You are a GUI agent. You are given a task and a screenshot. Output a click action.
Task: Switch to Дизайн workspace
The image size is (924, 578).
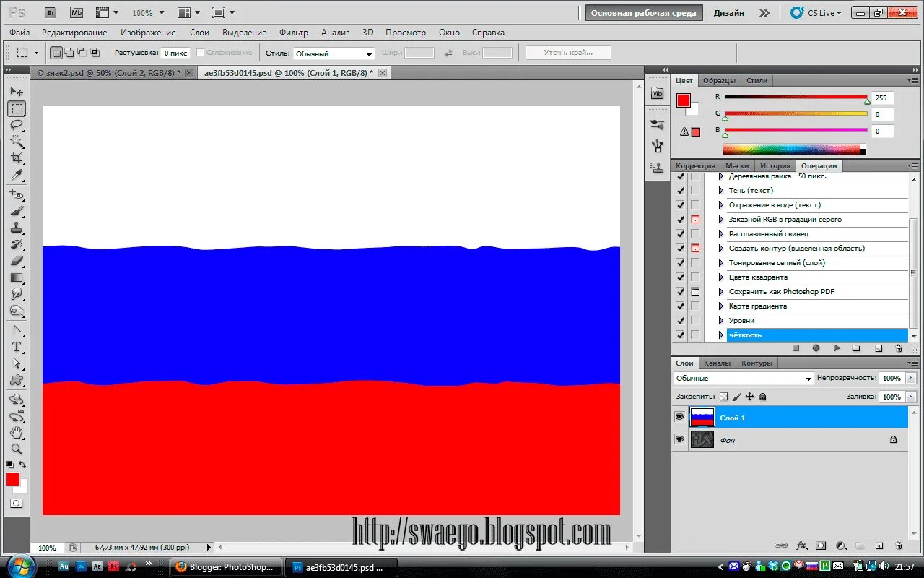(728, 13)
